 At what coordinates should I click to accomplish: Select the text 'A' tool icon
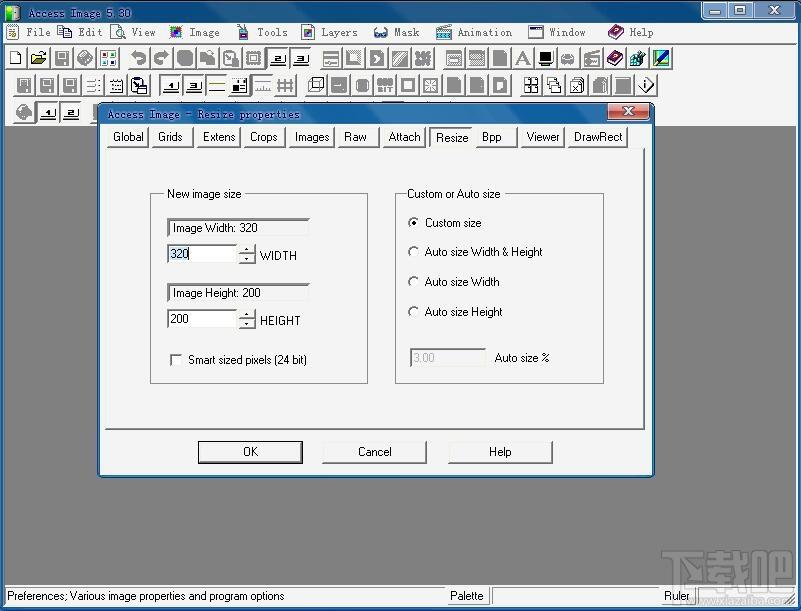point(523,58)
